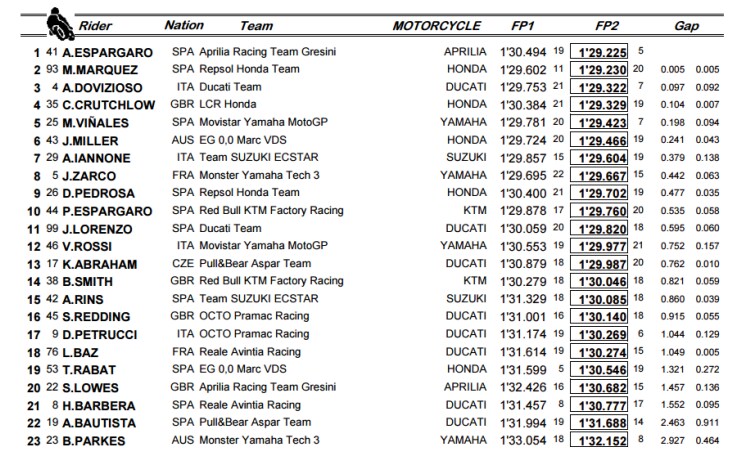Click J.LORENZO rider name
This screenshot has width=738, height=462.
coord(97,229)
